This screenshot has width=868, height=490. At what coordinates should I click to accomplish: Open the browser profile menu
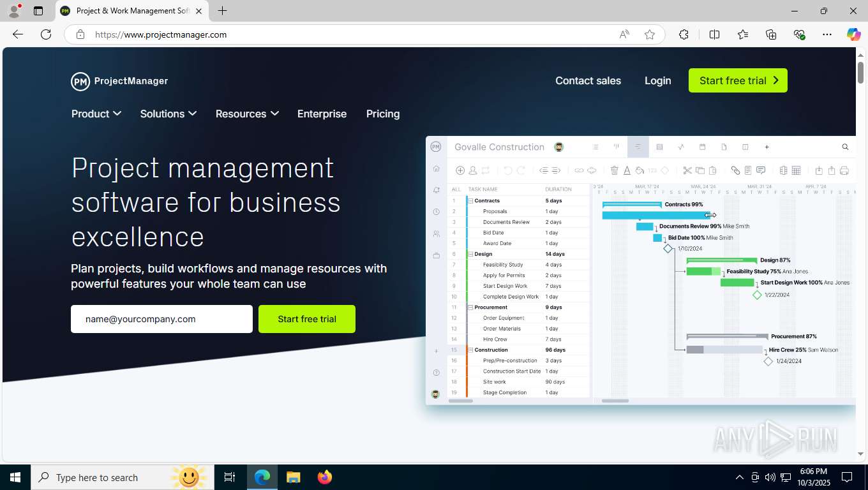14,11
